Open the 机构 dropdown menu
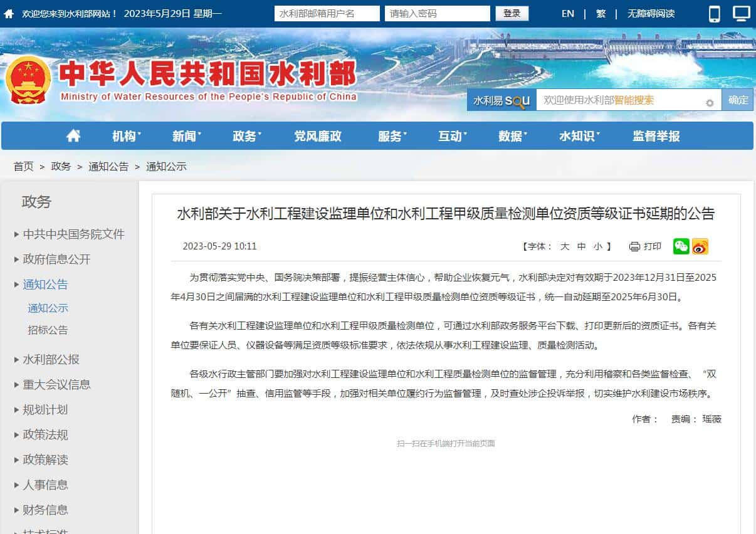 tap(125, 136)
